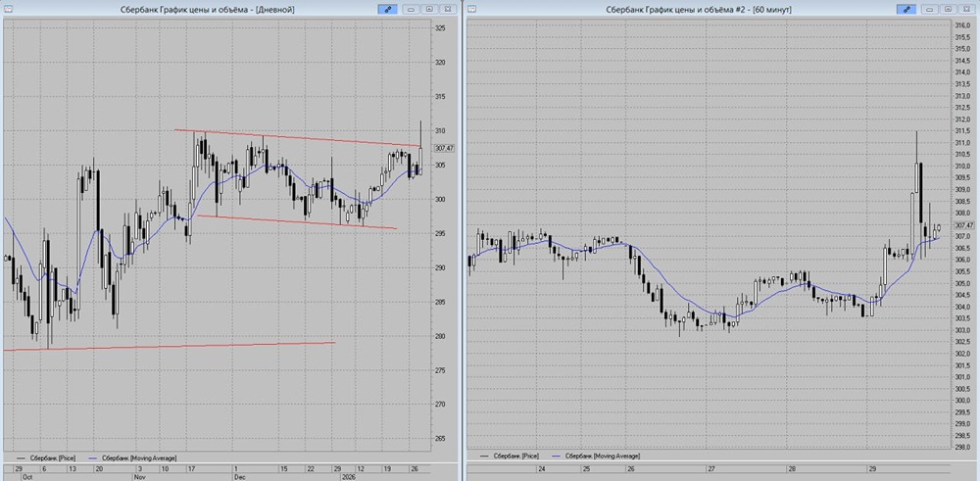
Task: Click the 27 date label on the 60-minute time axis
Action: pyautogui.click(x=711, y=468)
